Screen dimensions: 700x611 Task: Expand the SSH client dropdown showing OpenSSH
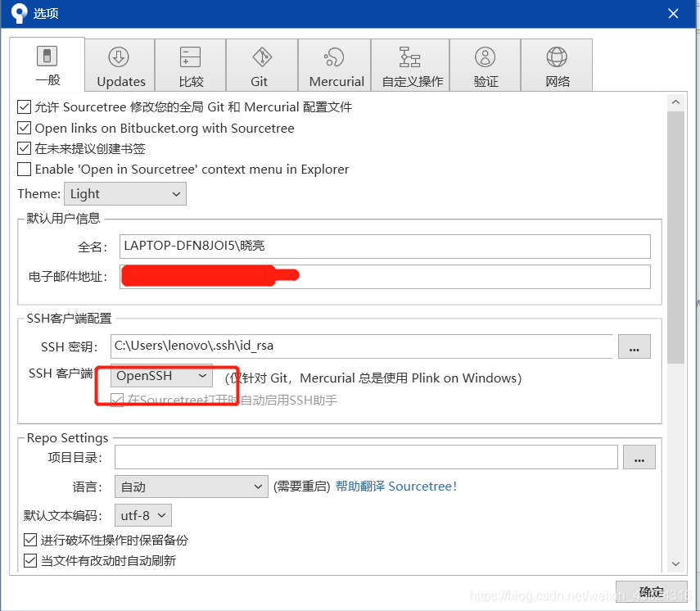click(x=161, y=376)
